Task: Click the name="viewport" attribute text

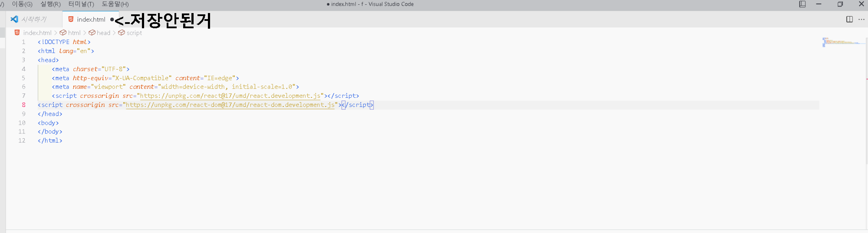Action: click(x=99, y=87)
